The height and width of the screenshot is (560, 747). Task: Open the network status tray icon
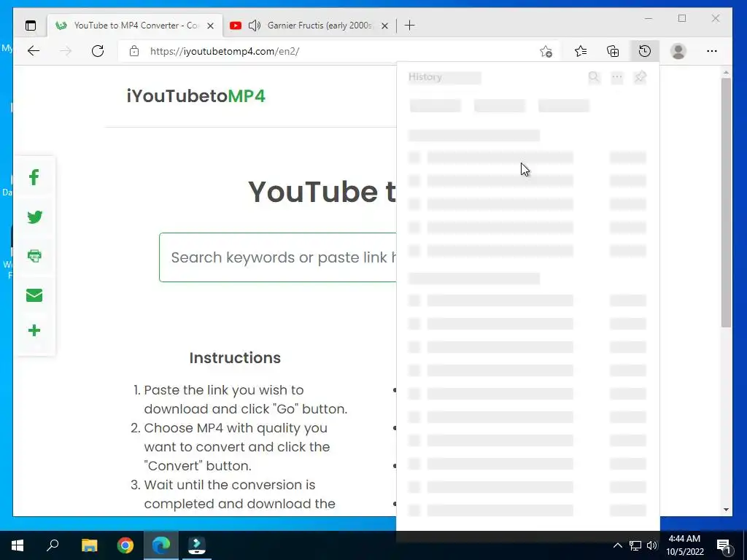tap(635, 545)
